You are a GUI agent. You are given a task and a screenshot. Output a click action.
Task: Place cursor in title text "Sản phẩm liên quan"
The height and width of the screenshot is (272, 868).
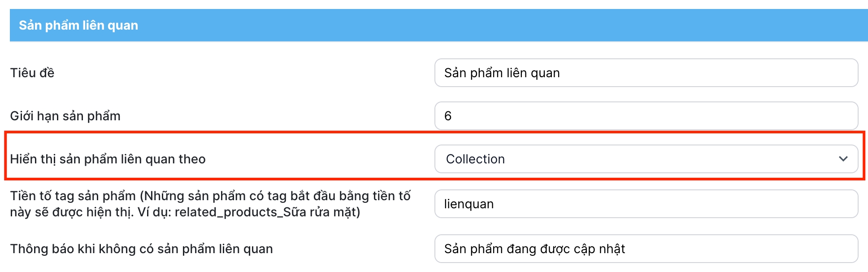(502, 73)
